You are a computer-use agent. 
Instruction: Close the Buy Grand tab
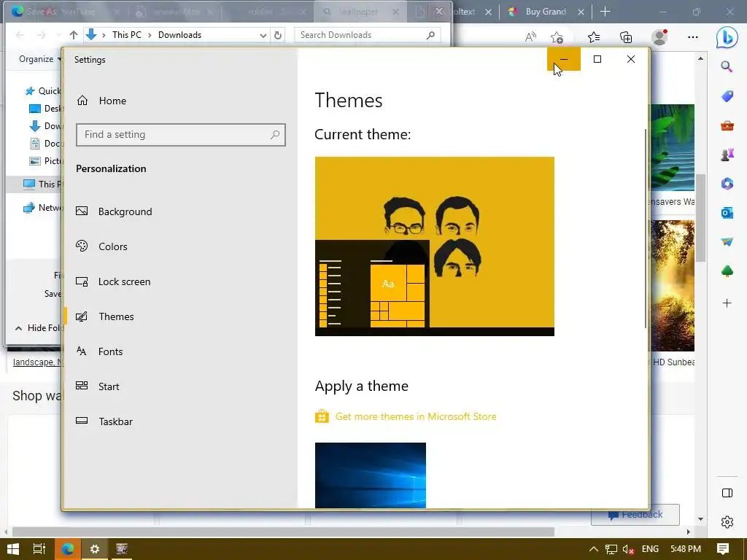(x=581, y=12)
